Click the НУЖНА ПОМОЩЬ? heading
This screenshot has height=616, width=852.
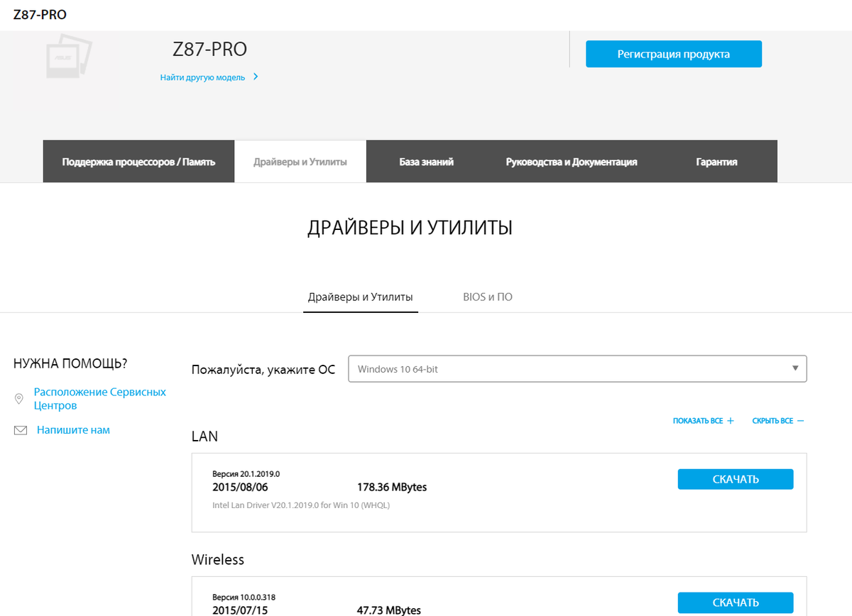(70, 364)
